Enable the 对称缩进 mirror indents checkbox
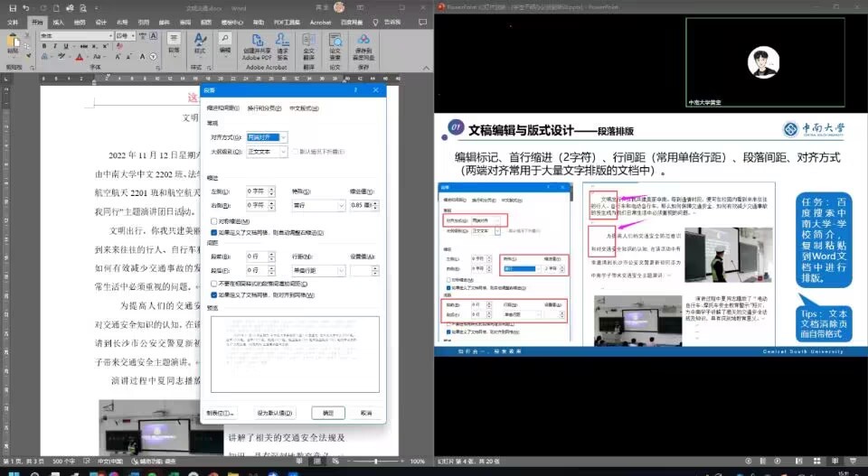This screenshot has width=868, height=476. click(x=213, y=221)
